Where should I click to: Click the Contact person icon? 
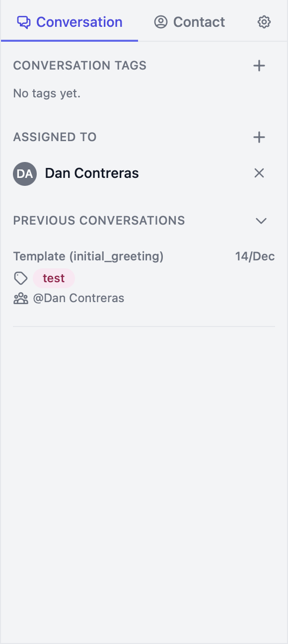pos(160,22)
